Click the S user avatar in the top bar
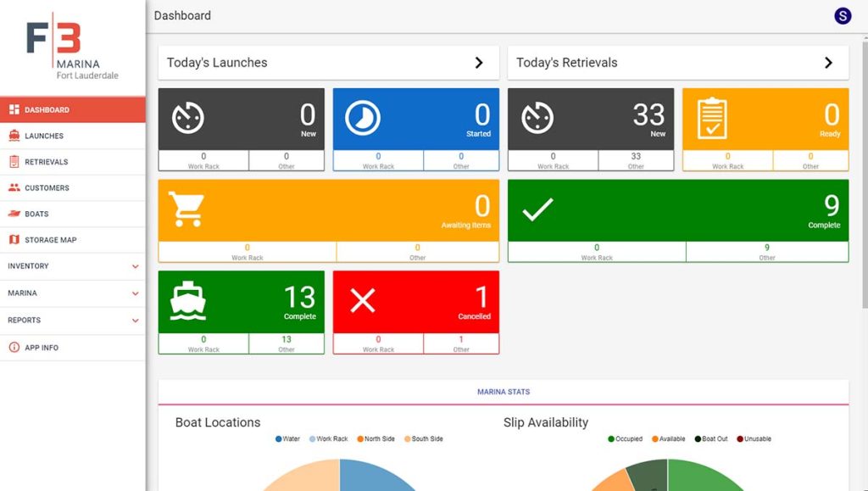 tap(842, 15)
